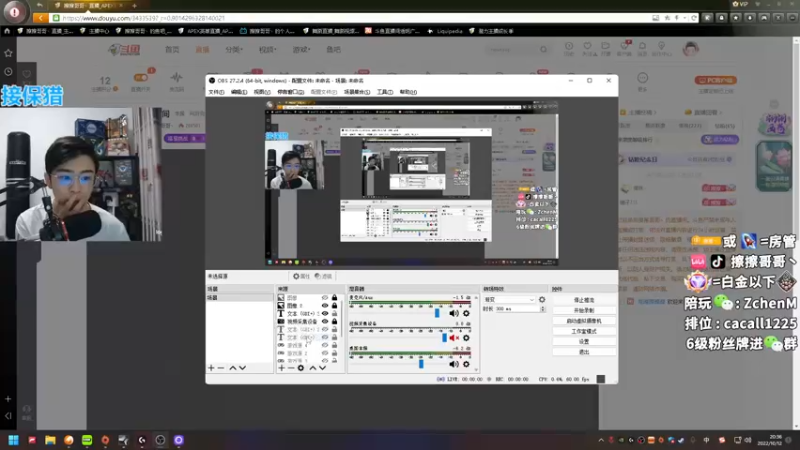Screen dimensions: 800x450
Task: Open the 视图(V) menu in OBS
Action: click(262, 92)
